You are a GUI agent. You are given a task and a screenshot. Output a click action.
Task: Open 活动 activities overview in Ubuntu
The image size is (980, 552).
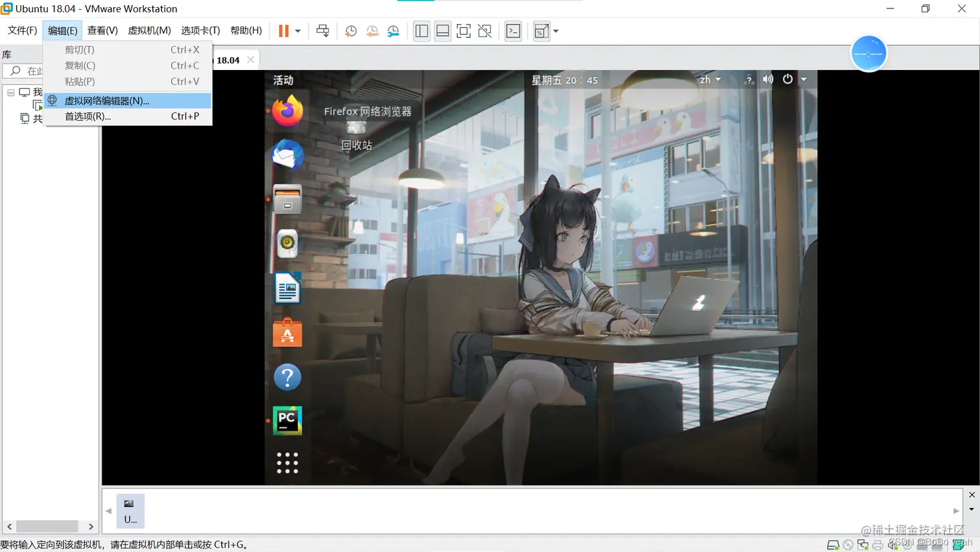[283, 80]
